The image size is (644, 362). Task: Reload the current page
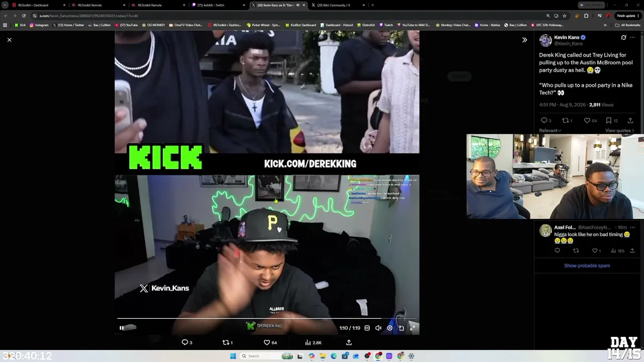tap(24, 16)
